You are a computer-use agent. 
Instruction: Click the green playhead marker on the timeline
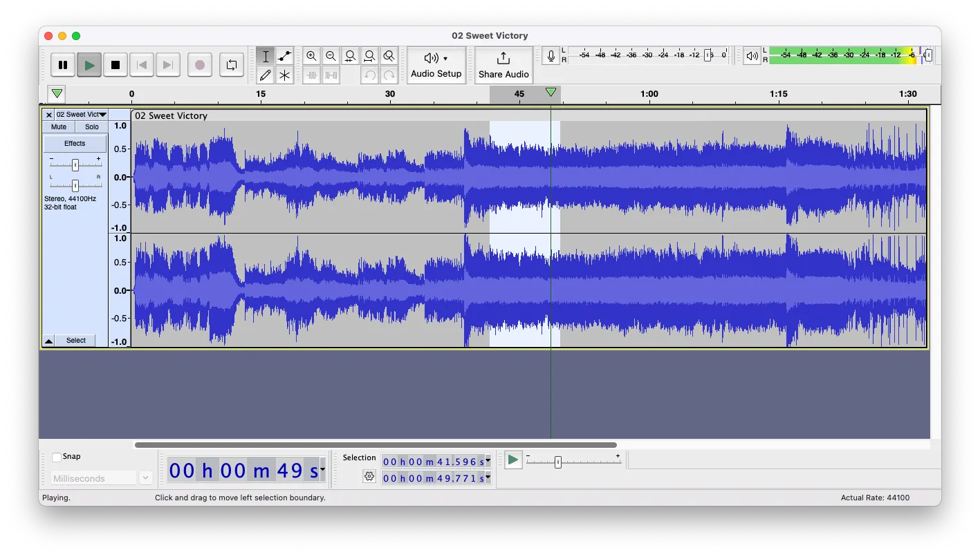551,91
